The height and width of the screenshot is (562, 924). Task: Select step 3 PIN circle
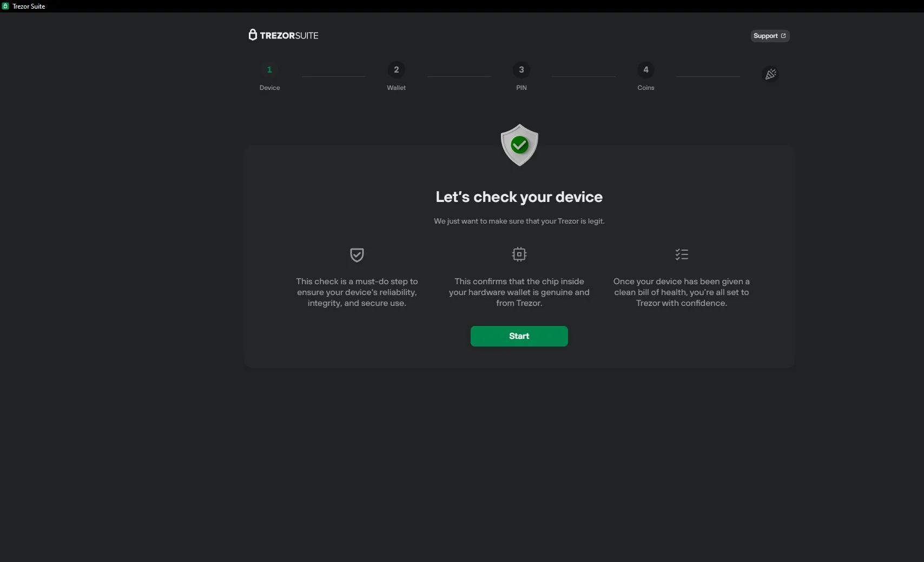pos(521,70)
